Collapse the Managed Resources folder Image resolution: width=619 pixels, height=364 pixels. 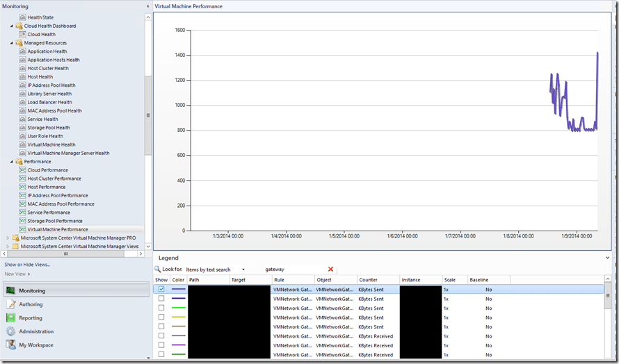[x=12, y=43]
